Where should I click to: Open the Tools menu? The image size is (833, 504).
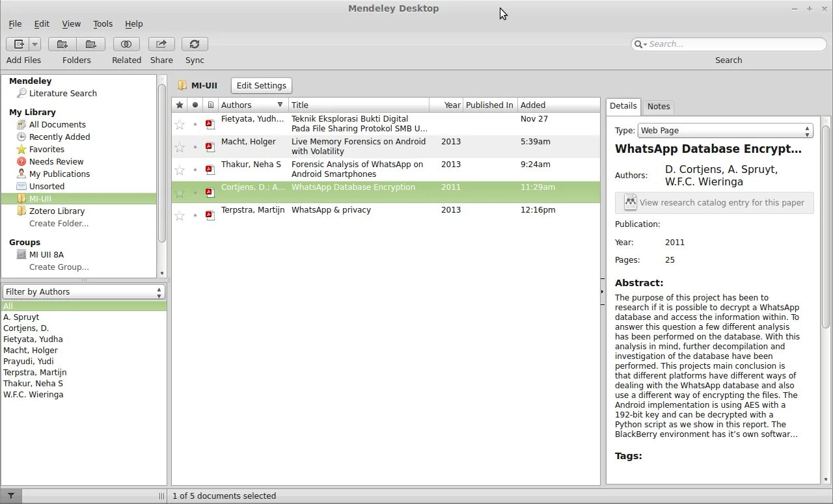click(103, 23)
